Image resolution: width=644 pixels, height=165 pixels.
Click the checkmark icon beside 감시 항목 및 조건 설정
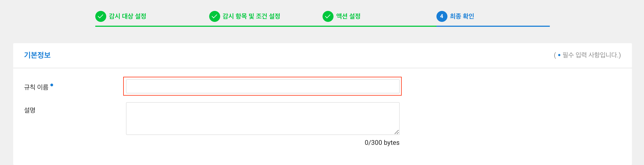click(x=214, y=16)
